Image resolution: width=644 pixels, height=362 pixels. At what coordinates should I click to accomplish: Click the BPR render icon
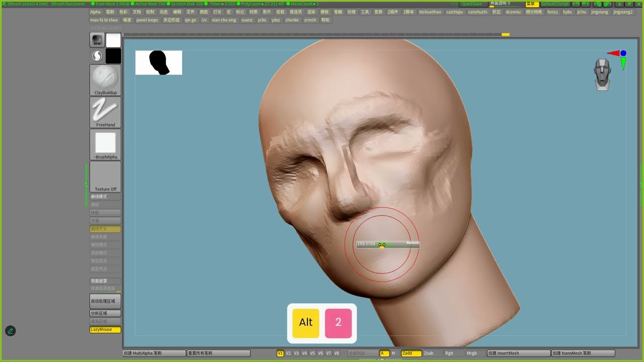[x=97, y=40]
